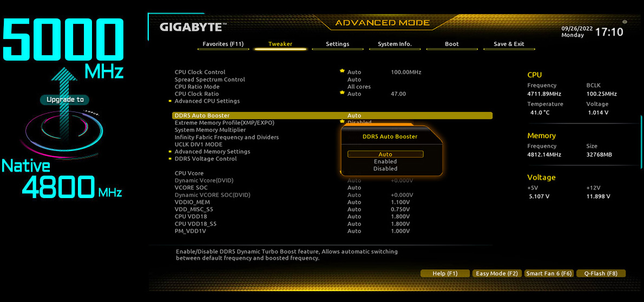Click the favorite star beside CPU Clock Ratio
This screenshot has height=302, width=644.
pos(342,93)
